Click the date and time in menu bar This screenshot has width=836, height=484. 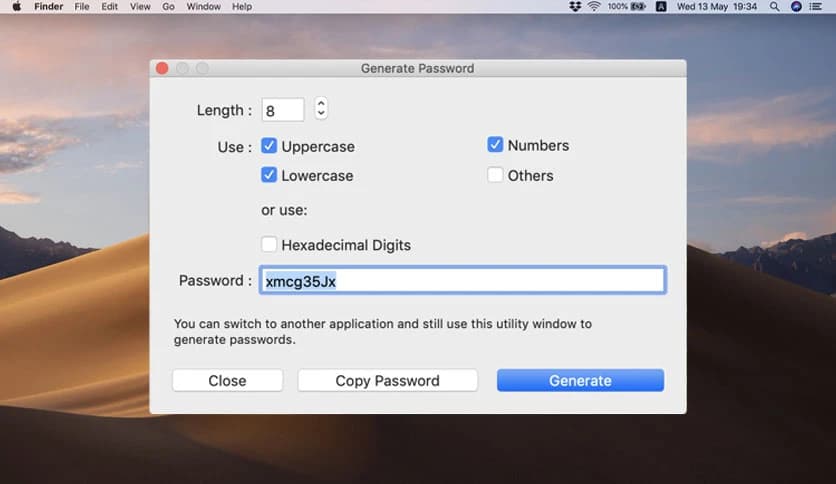tap(717, 6)
